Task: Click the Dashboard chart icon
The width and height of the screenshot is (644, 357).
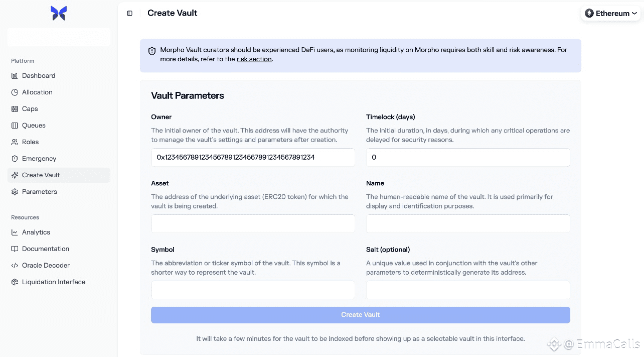Action: (15, 76)
